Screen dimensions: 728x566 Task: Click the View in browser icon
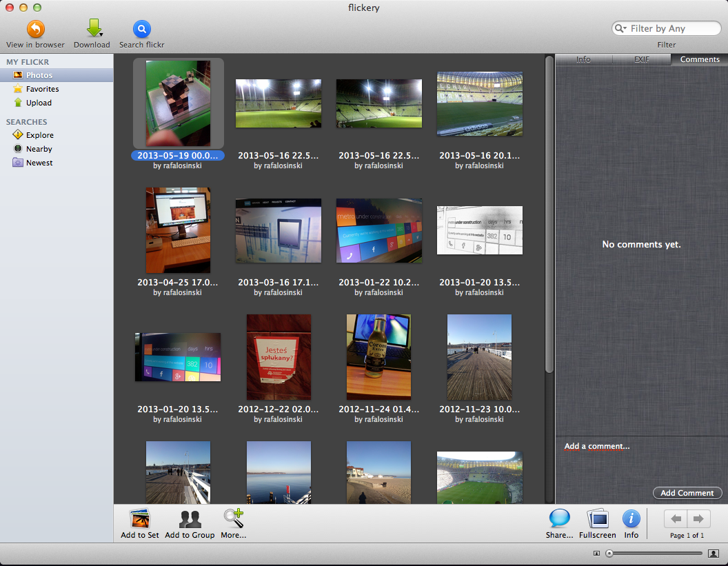pos(35,29)
